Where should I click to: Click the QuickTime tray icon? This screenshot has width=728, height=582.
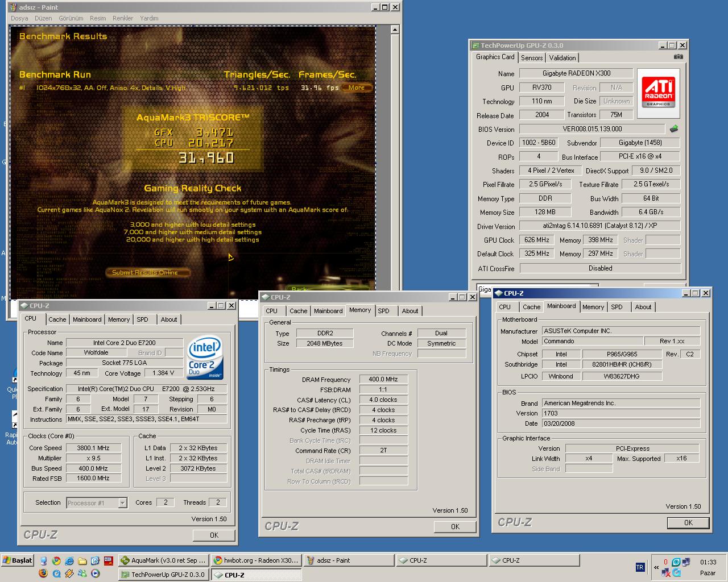pyautogui.click(x=677, y=572)
